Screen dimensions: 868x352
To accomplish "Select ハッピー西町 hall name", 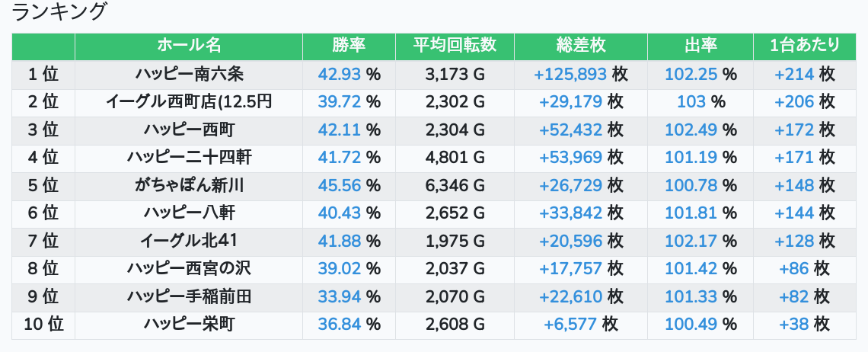I will coord(189,130).
